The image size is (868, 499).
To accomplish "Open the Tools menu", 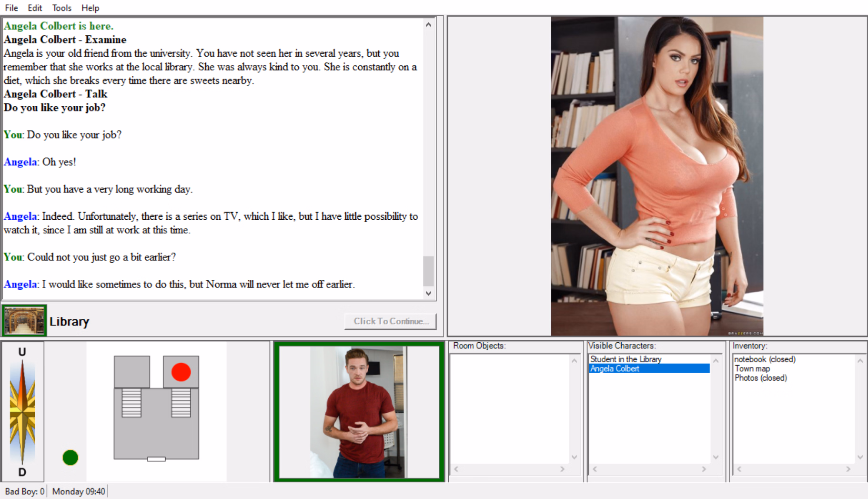I will point(61,8).
